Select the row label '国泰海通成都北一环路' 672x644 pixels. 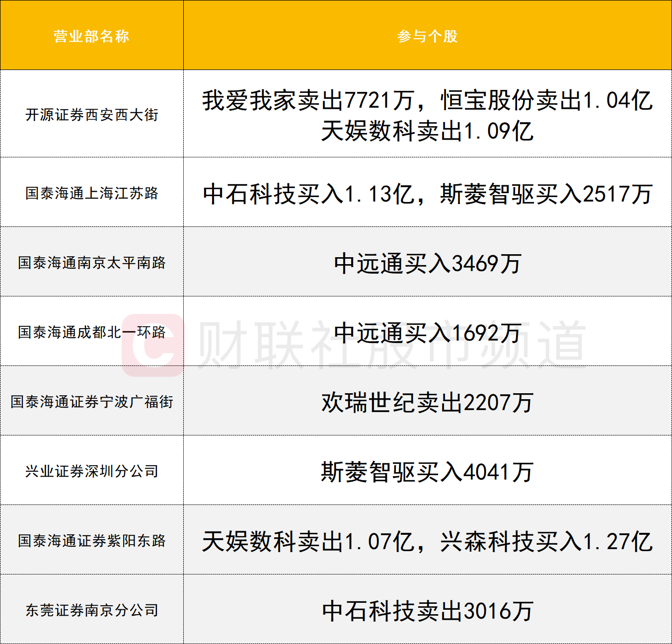coord(92,332)
